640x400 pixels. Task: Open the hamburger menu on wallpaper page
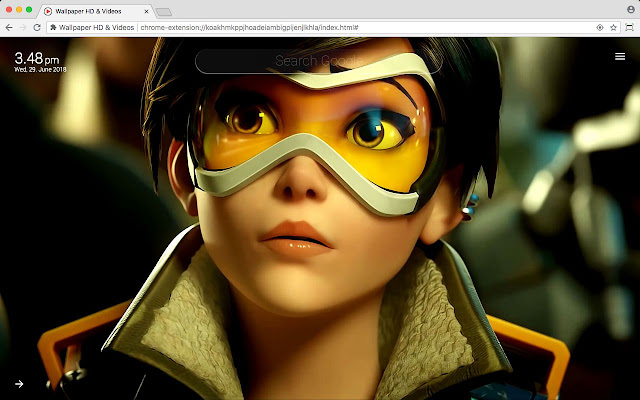(x=620, y=56)
